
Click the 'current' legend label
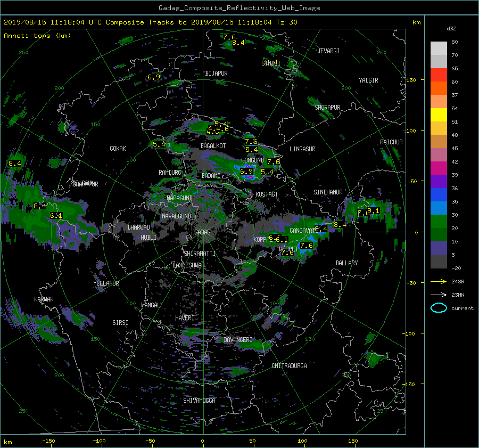coord(462,308)
